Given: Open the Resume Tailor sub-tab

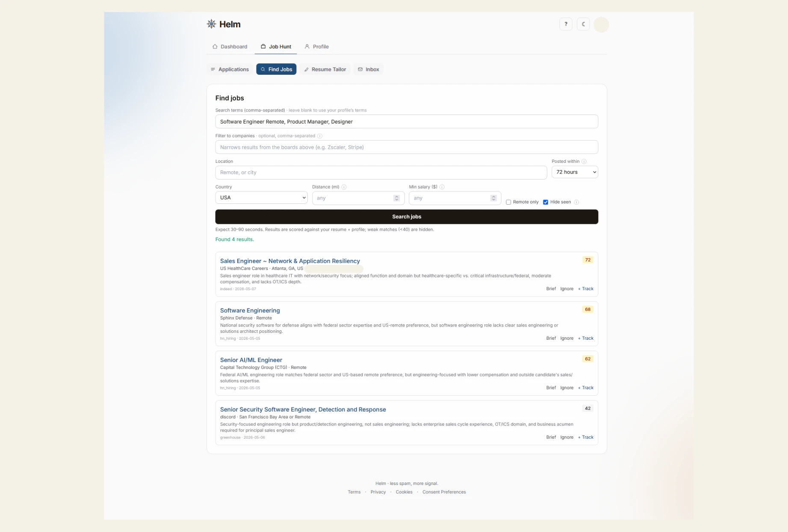Looking at the screenshot, I should pyautogui.click(x=325, y=69).
